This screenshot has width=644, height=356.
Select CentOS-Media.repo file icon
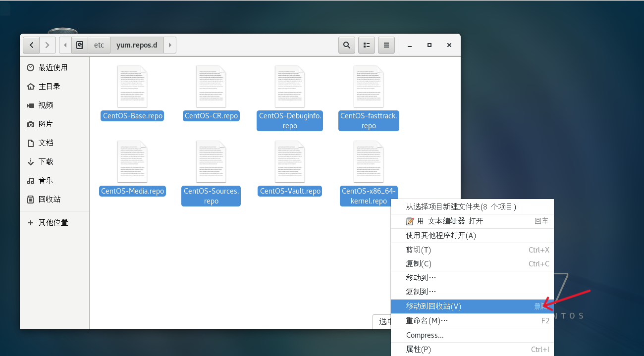tap(132, 161)
